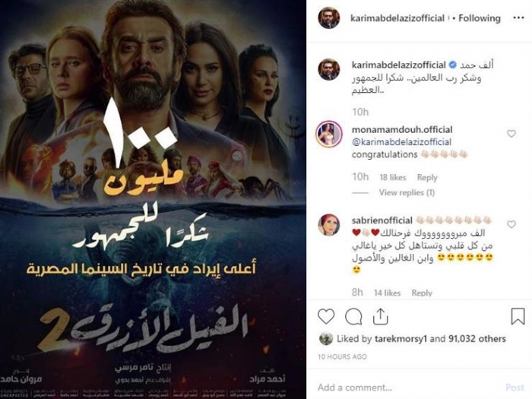Open the comment bubble icon
The width and height of the screenshot is (532, 399).
click(x=353, y=317)
